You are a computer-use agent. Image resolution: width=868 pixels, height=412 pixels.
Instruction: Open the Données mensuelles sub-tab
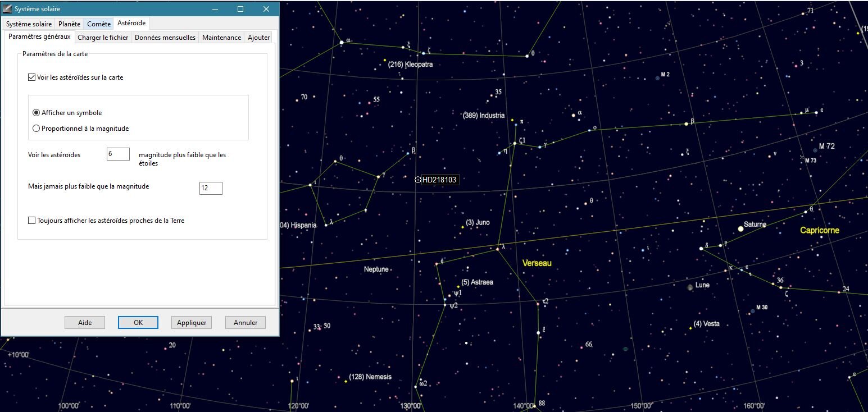(165, 38)
